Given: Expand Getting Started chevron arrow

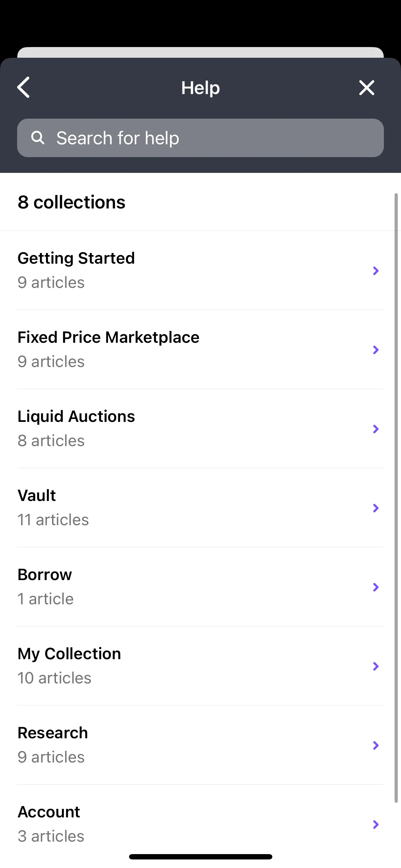Looking at the screenshot, I should [376, 271].
